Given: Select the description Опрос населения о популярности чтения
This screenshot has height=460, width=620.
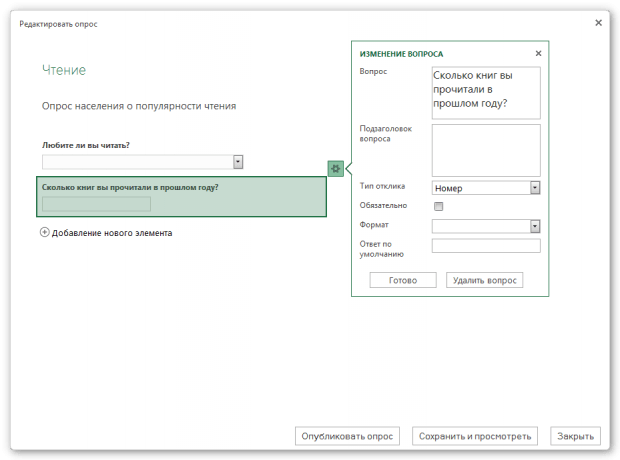Looking at the screenshot, I should (x=139, y=106).
